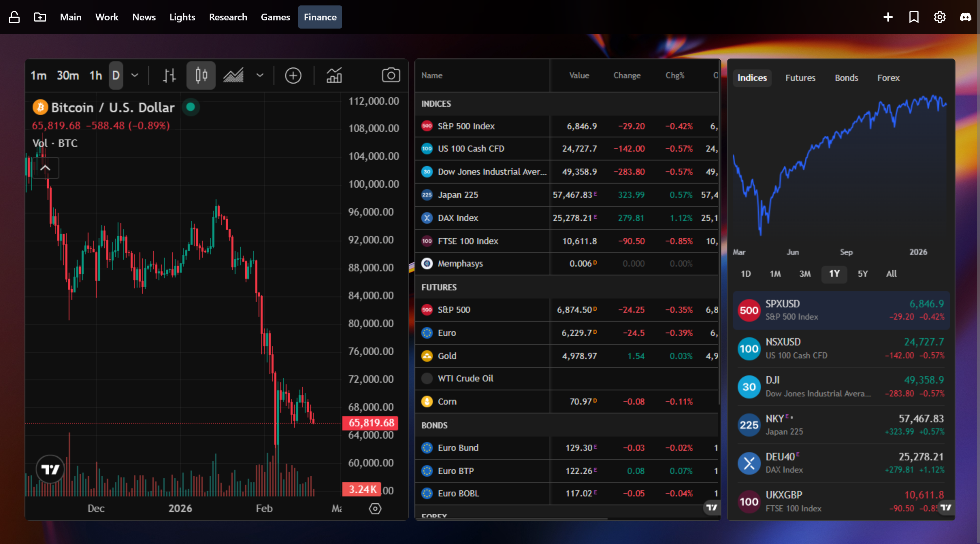Click the table horizontal scrollbar

512,518
